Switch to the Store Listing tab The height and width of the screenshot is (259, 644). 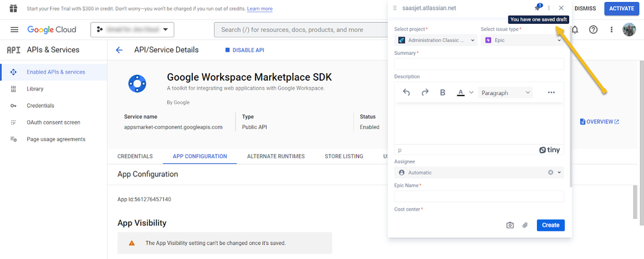coord(343,156)
